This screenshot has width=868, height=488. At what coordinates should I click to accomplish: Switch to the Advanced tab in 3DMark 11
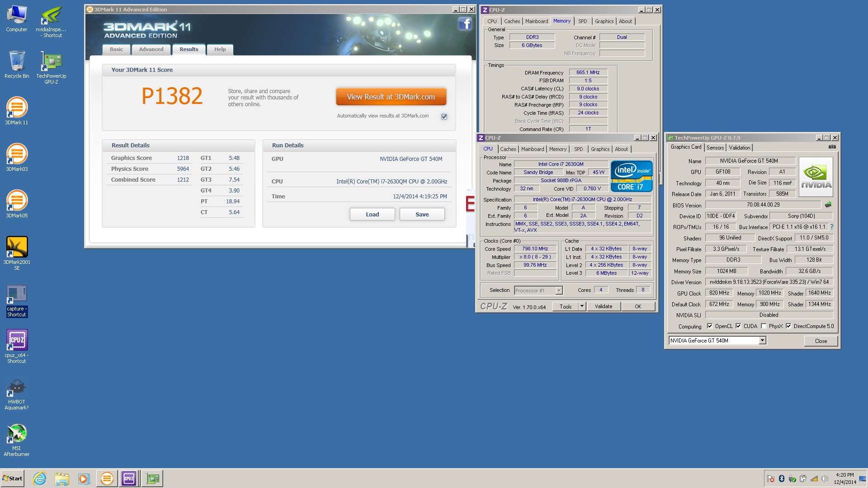coord(151,50)
